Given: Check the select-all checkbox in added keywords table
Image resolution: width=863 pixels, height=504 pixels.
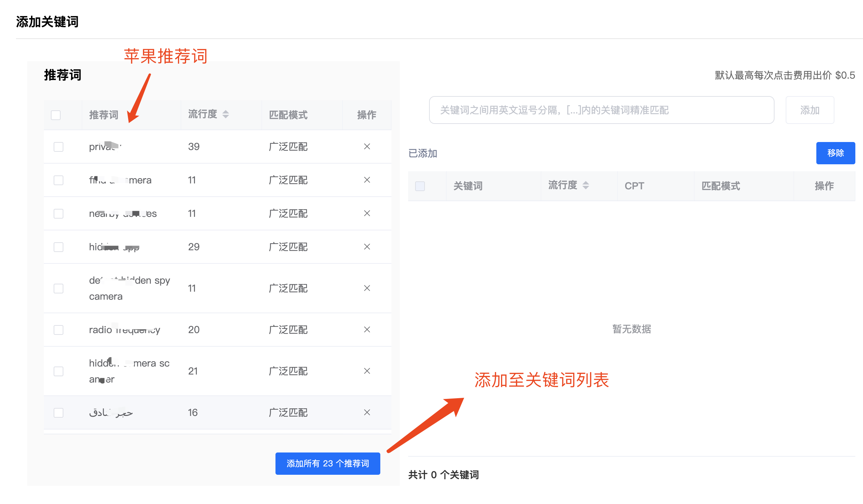Looking at the screenshot, I should pos(420,186).
